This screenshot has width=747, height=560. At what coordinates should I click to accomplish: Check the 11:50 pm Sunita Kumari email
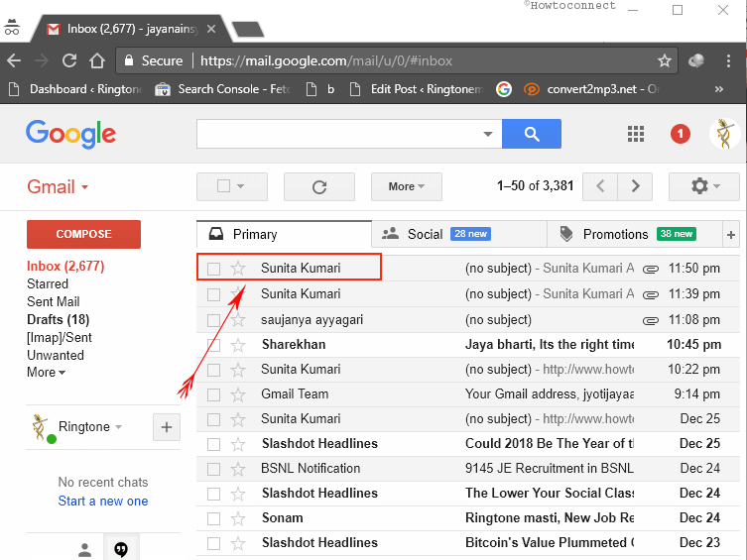[x=213, y=269]
